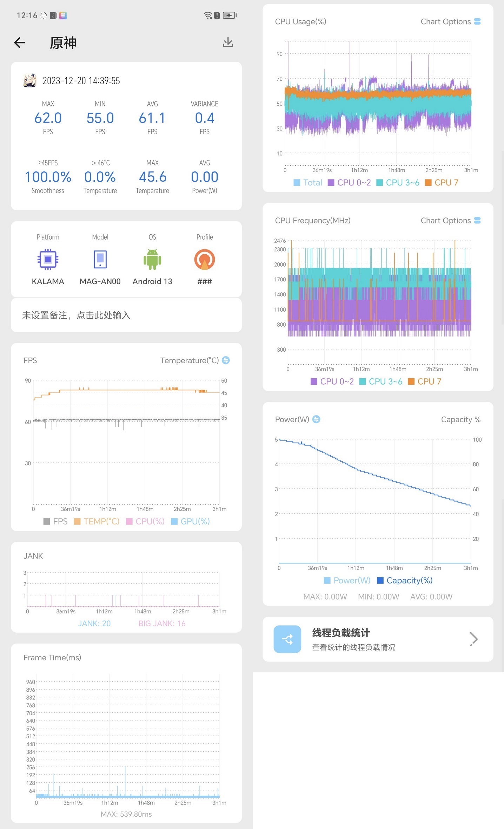504x829 pixels.
Task: Toggle Total series in CPU Usage legend
Action: coord(308,183)
